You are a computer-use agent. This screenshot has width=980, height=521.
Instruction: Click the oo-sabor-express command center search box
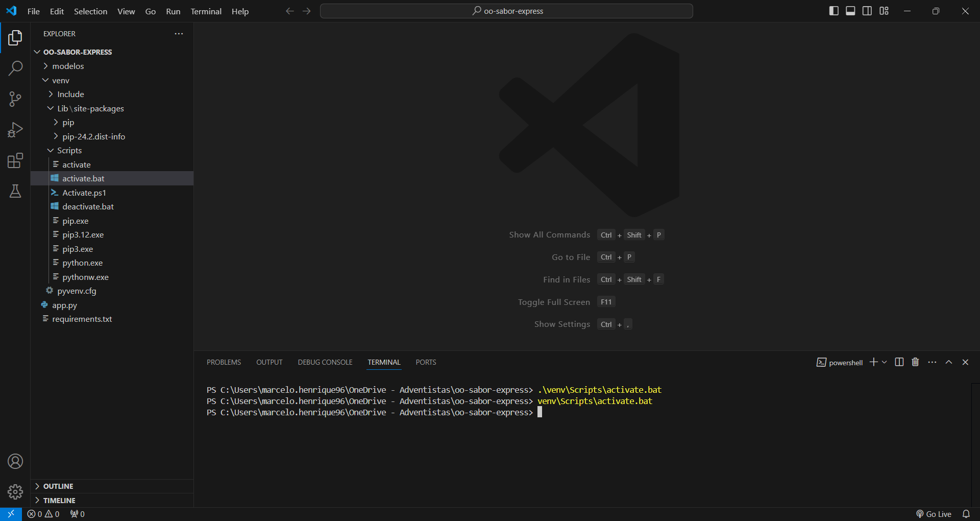tap(506, 11)
